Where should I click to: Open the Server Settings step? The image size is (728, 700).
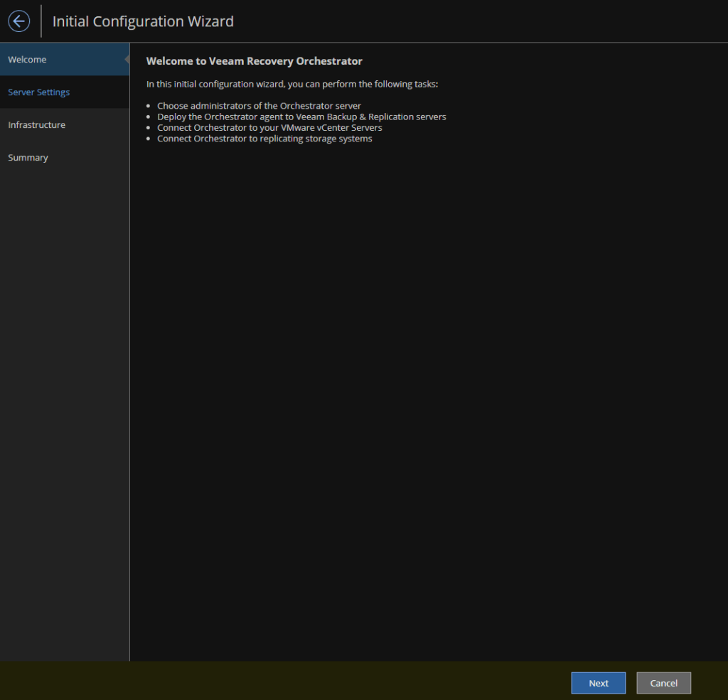[65, 92]
